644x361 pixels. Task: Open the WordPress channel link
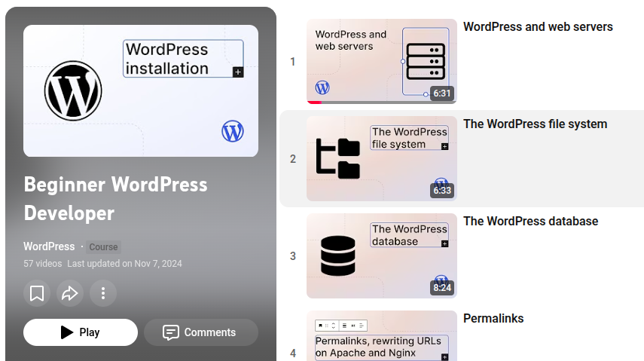point(49,246)
